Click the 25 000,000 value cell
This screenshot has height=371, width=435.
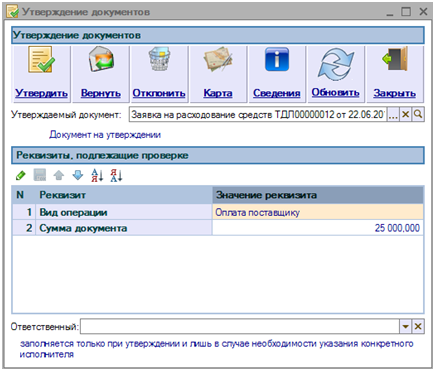318,228
